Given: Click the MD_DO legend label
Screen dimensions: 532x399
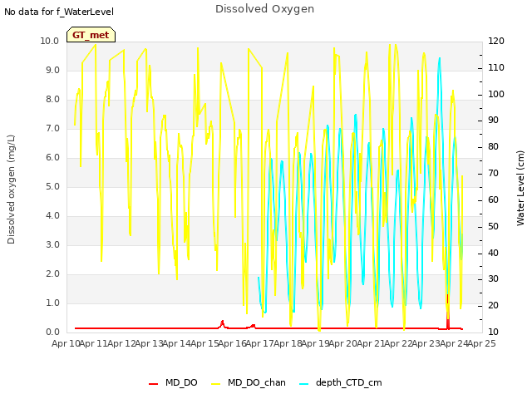Looking at the screenshot, I should [181, 382].
